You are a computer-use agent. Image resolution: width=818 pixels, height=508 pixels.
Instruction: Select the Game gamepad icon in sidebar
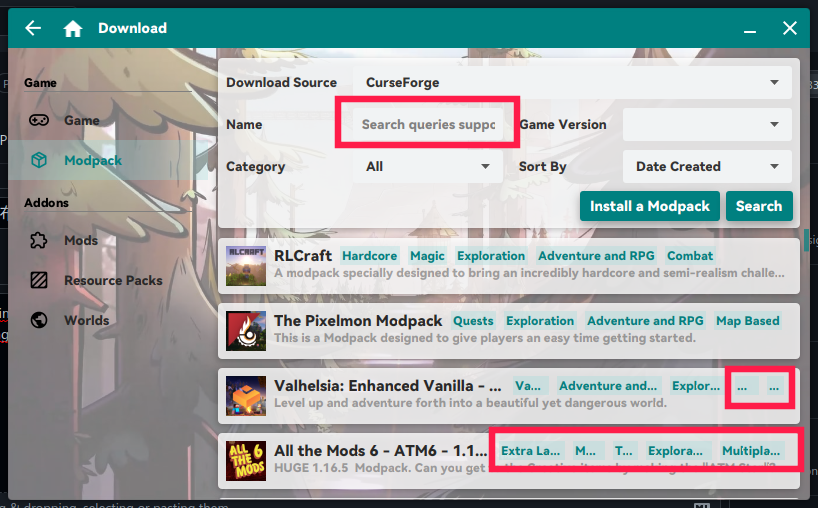(x=39, y=120)
